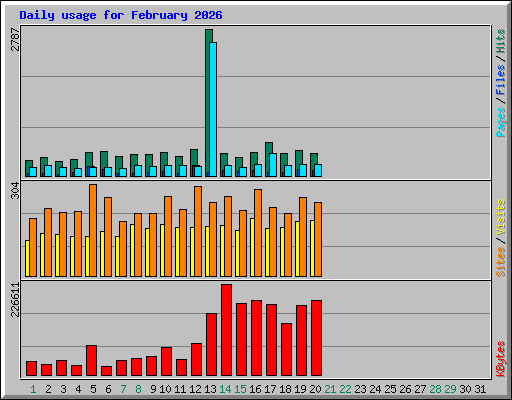Viewport: 512px width, 400px height.
Task: Click the red KBytes bar for day 13
Action: tap(211, 345)
